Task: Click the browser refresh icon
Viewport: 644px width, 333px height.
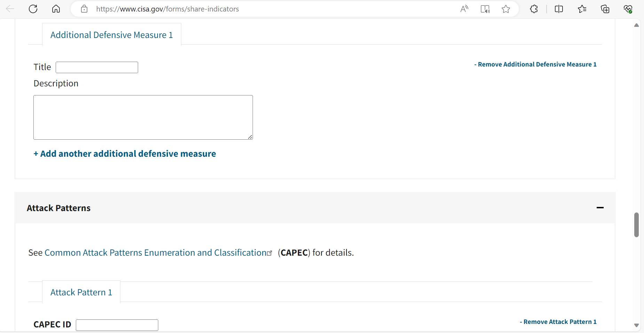Action: pyautogui.click(x=33, y=9)
